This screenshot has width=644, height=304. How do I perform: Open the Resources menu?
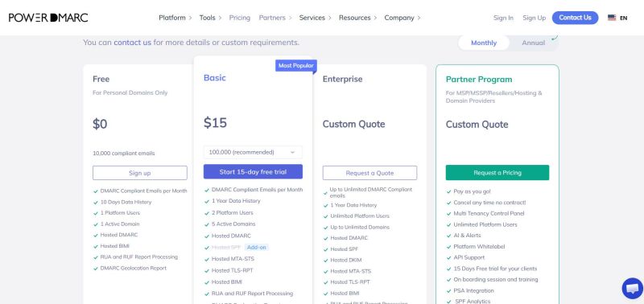point(357,18)
